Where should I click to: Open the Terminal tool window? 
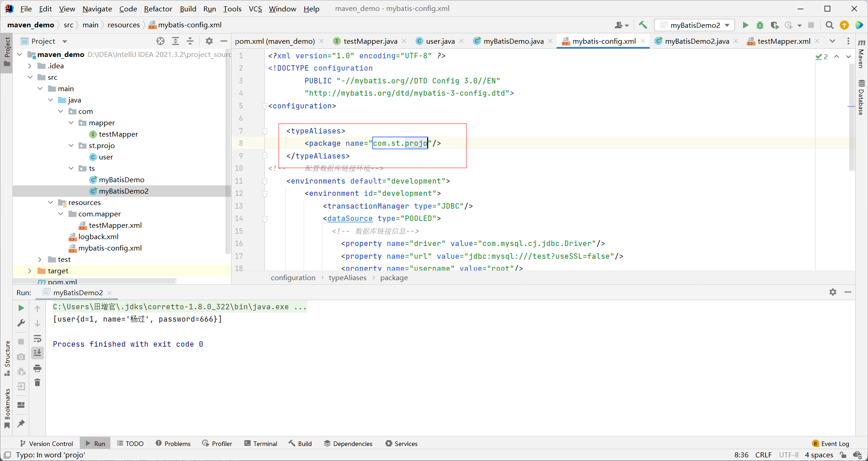tap(261, 443)
